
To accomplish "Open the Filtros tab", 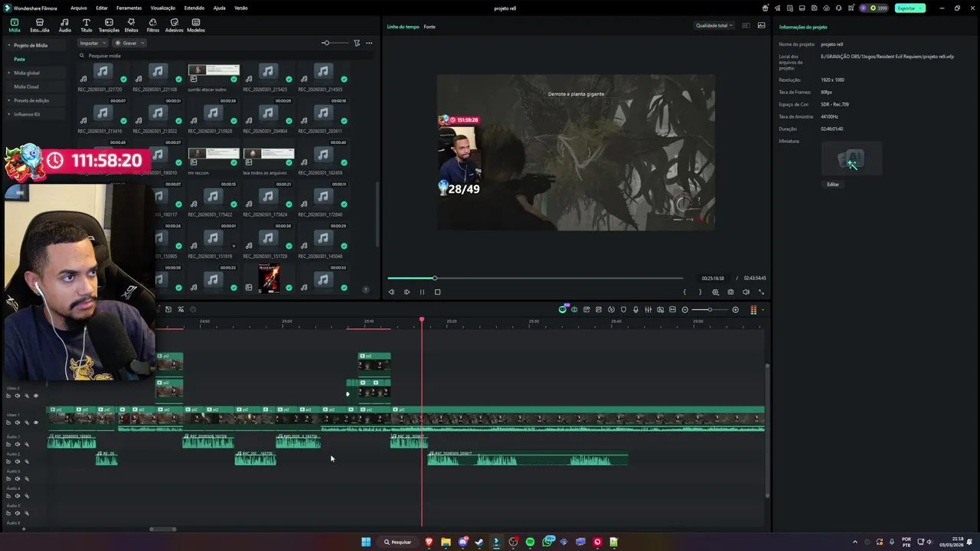I will tap(152, 25).
